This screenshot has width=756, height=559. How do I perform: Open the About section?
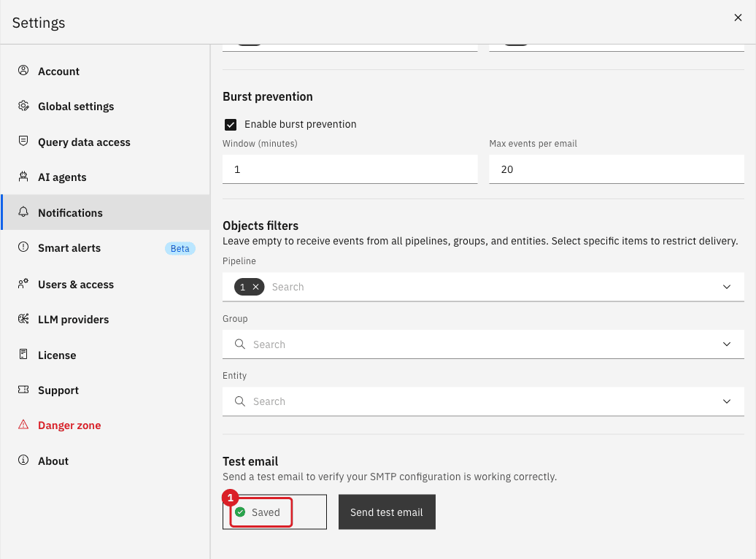(x=106, y=460)
